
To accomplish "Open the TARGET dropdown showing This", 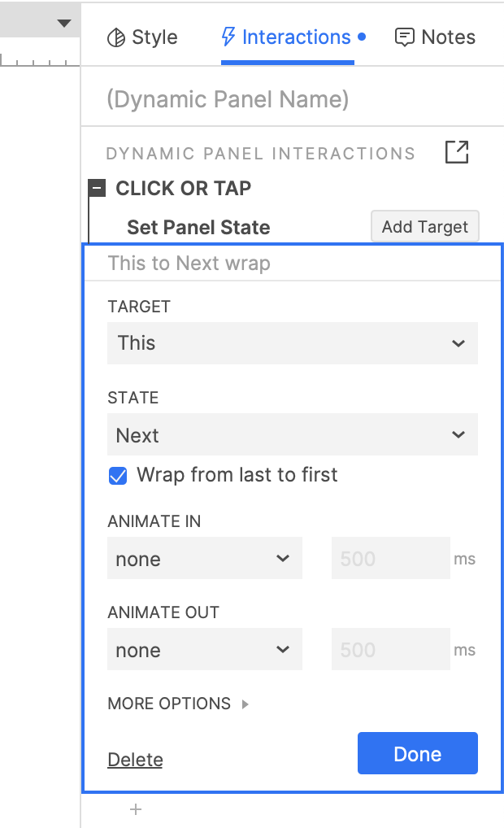I will (293, 343).
